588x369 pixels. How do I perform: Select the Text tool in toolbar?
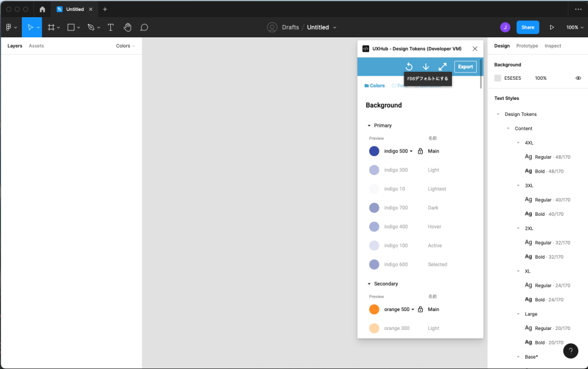[111, 27]
